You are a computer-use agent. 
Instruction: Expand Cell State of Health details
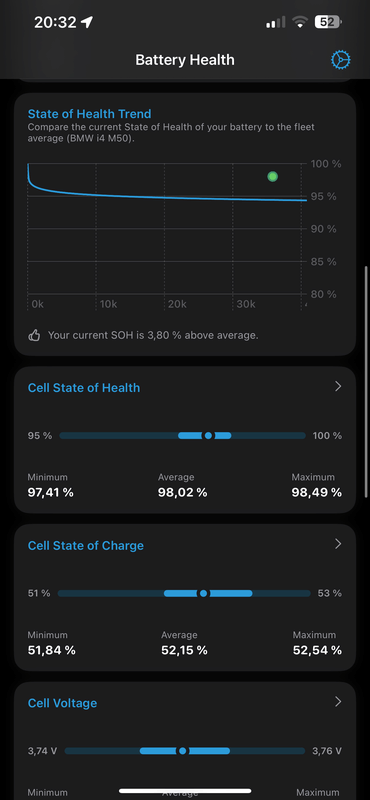click(x=337, y=386)
